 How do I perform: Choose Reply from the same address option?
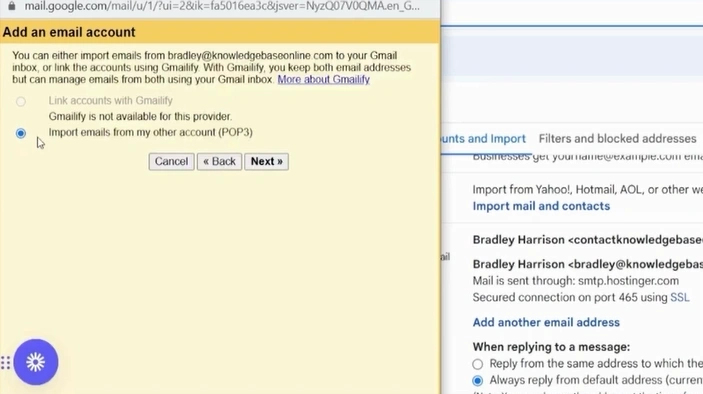click(477, 364)
